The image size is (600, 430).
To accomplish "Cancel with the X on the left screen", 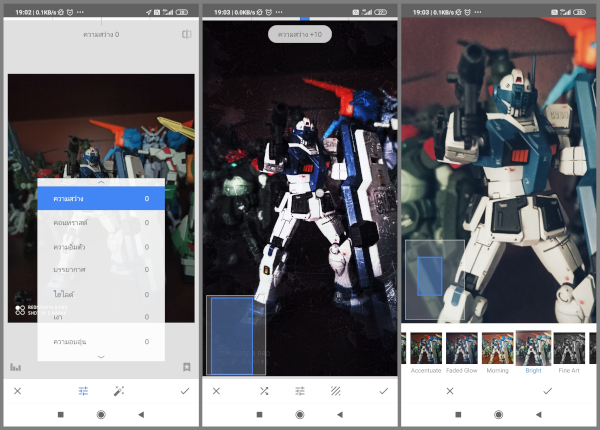I will (18, 391).
